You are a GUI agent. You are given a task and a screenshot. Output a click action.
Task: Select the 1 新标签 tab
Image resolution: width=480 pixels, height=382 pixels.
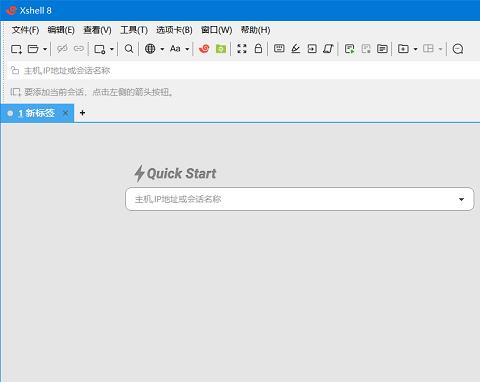[x=37, y=113]
